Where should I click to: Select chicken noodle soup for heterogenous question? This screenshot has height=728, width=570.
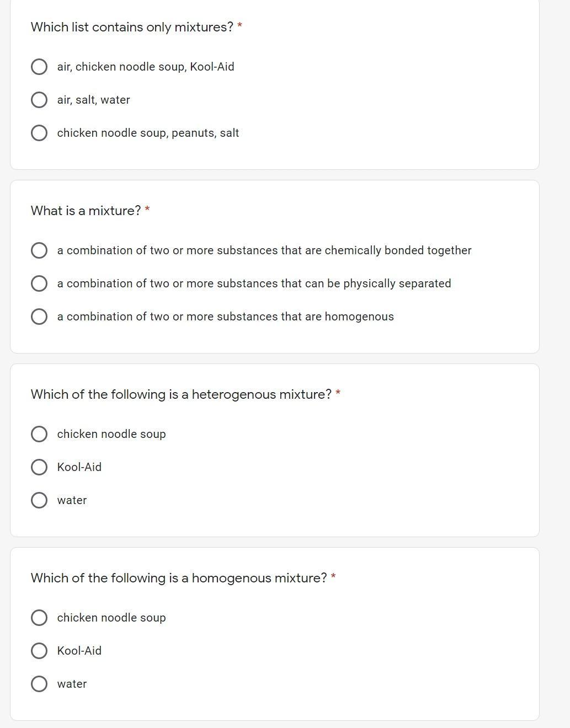(x=39, y=434)
